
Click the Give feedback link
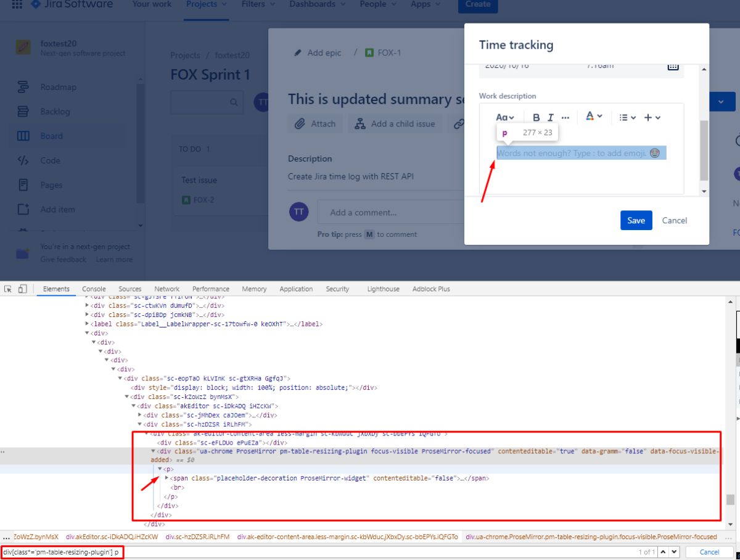[x=64, y=260]
